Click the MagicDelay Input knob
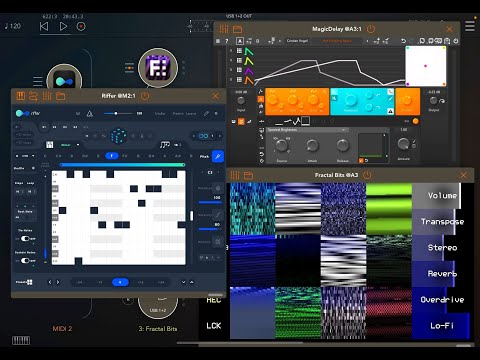The width and height of the screenshot is (480, 360). click(241, 100)
